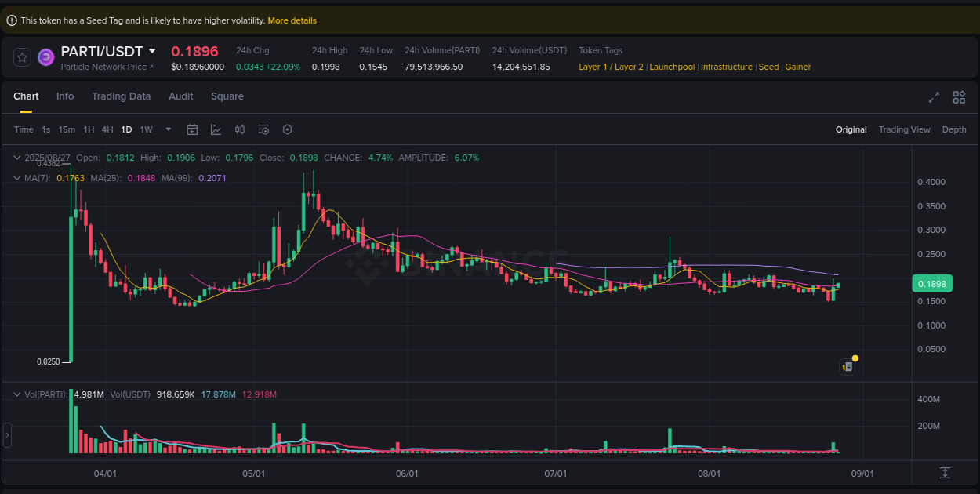Viewport: 980px width, 494px height.
Task: Open the Square tab
Action: (227, 96)
